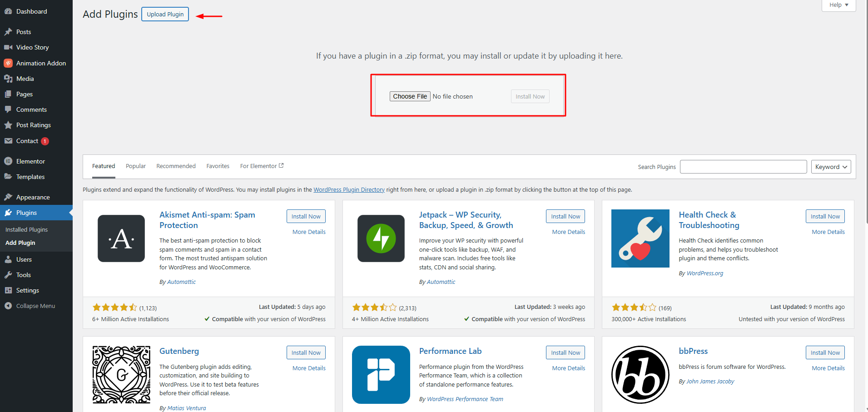
Task: Click the Elementor circle icon
Action: click(8, 161)
